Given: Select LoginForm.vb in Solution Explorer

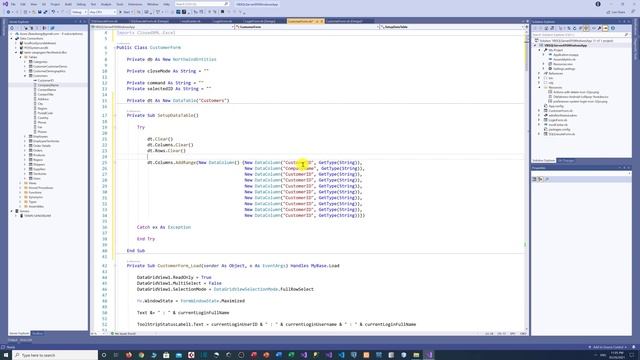Looking at the screenshot, I should point(558,120).
